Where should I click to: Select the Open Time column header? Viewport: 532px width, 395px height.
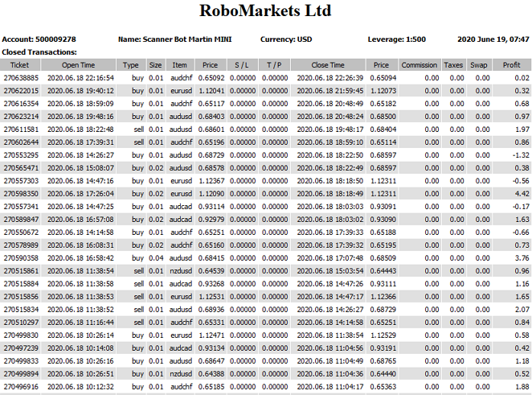point(78,65)
